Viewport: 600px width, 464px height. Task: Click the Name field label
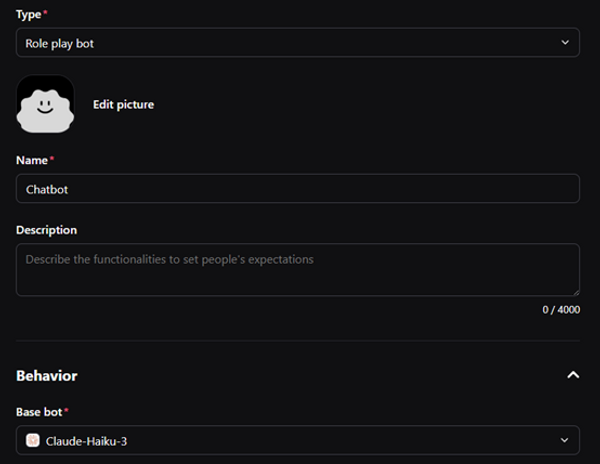click(x=32, y=160)
